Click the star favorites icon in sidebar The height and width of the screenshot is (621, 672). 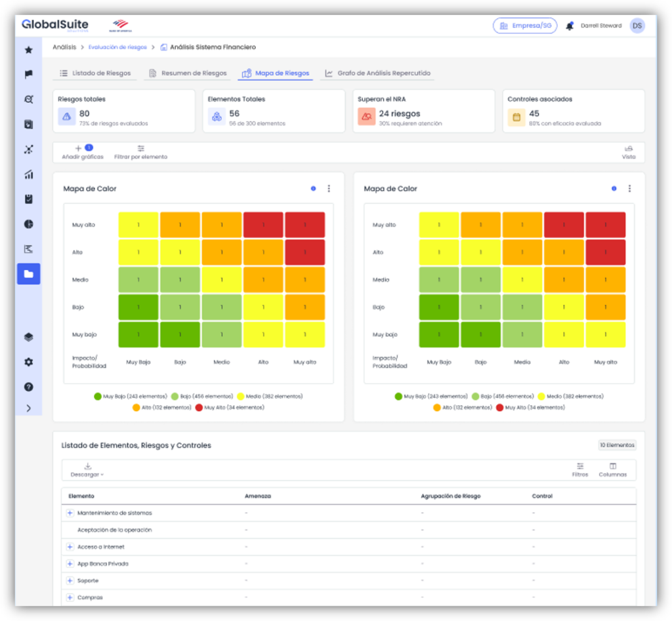click(28, 50)
